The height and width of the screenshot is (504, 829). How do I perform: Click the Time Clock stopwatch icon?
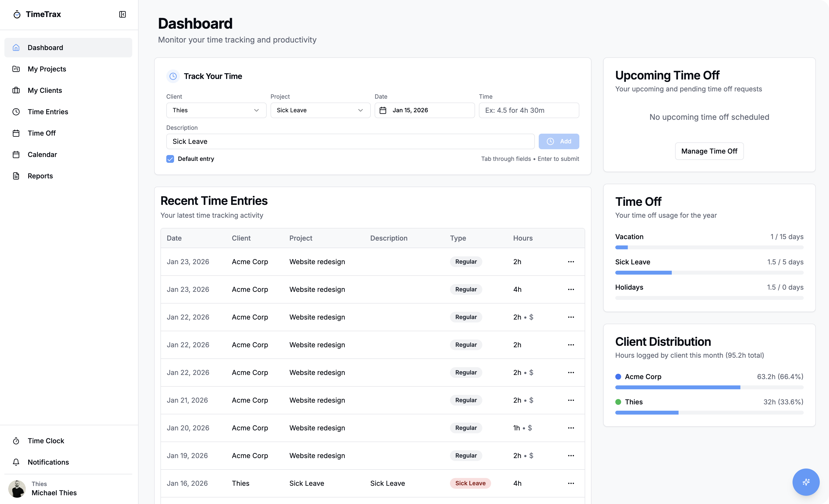coord(16,441)
